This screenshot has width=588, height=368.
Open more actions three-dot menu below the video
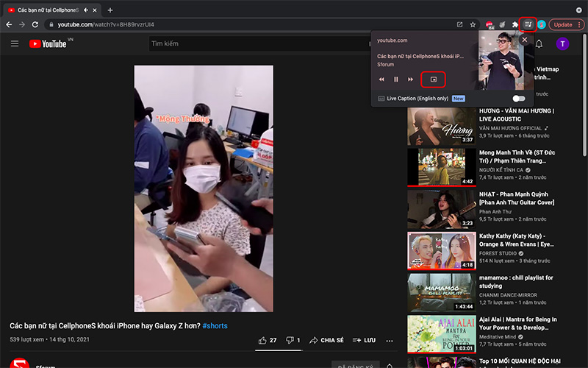(x=390, y=341)
